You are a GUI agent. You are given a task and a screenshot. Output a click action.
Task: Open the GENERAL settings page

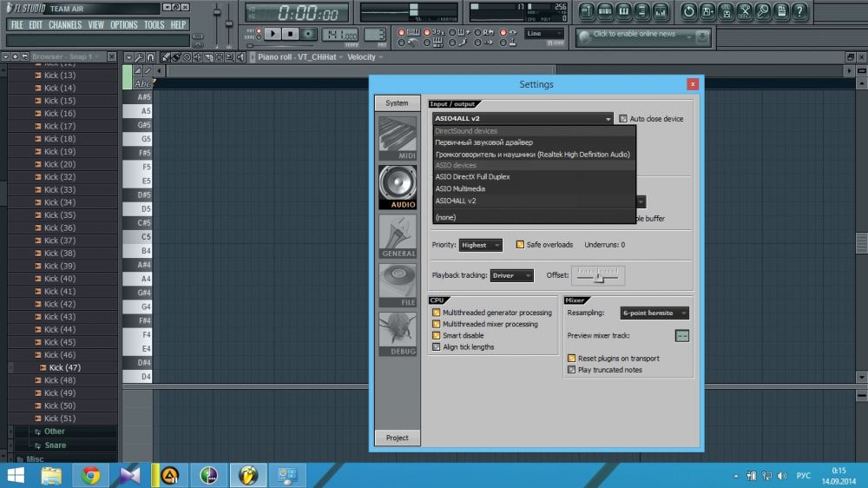[398, 236]
